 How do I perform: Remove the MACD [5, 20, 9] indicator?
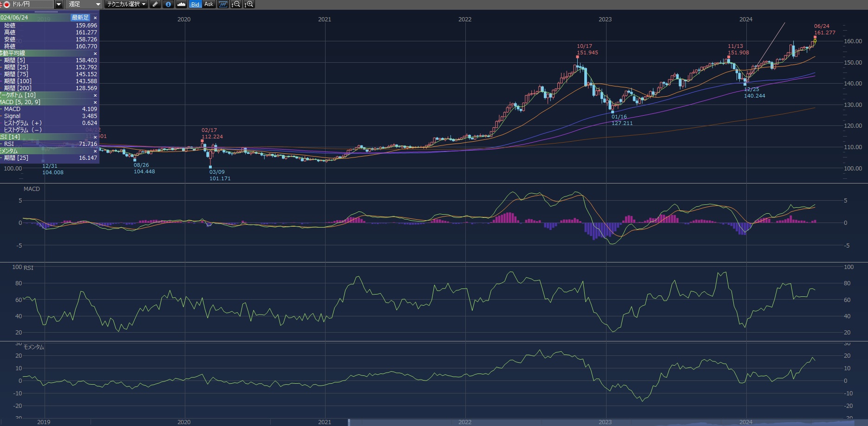click(95, 102)
